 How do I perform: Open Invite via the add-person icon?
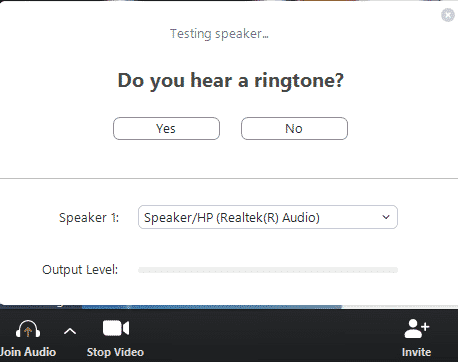[x=417, y=328]
